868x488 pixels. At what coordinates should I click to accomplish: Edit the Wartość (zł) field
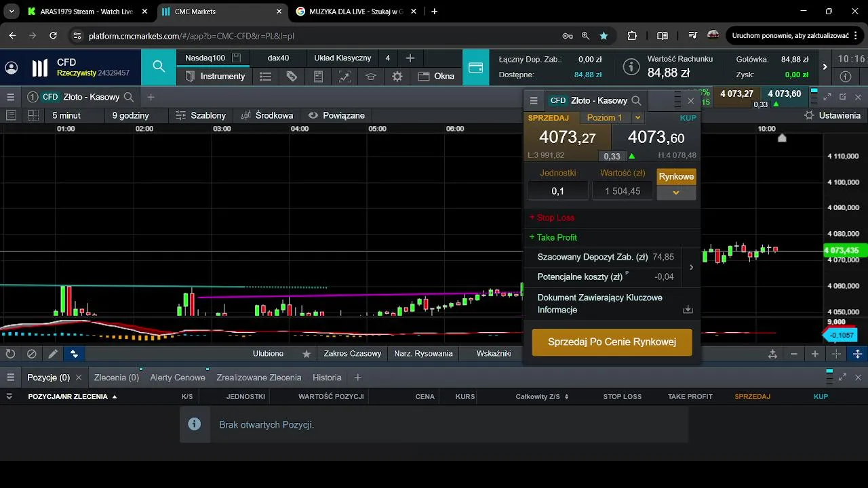point(623,191)
